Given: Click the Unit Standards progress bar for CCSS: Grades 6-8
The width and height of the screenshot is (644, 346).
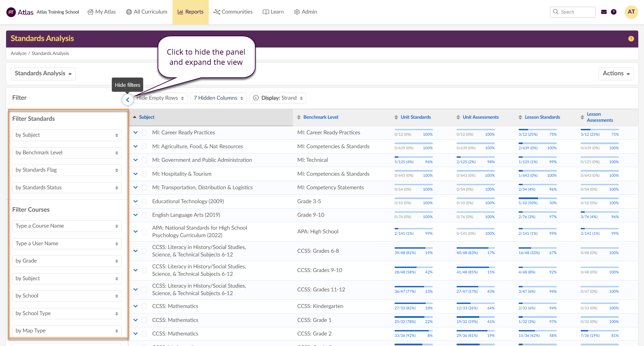Looking at the screenshot, I should tap(413, 248).
